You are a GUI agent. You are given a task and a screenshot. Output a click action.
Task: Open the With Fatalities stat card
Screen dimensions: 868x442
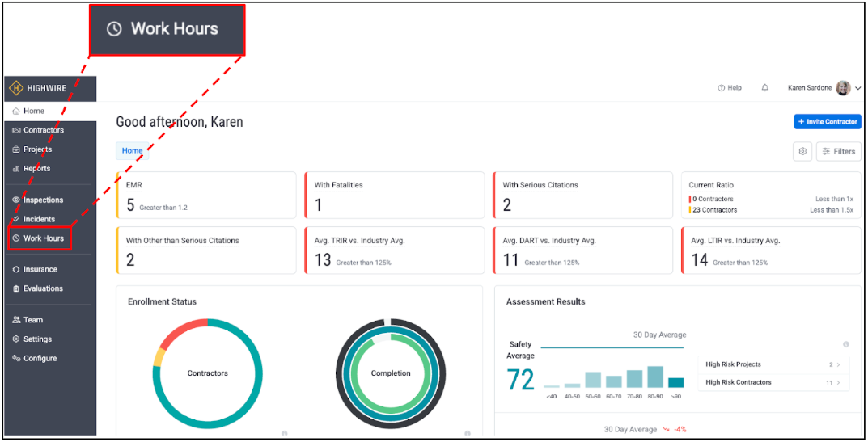(x=395, y=196)
